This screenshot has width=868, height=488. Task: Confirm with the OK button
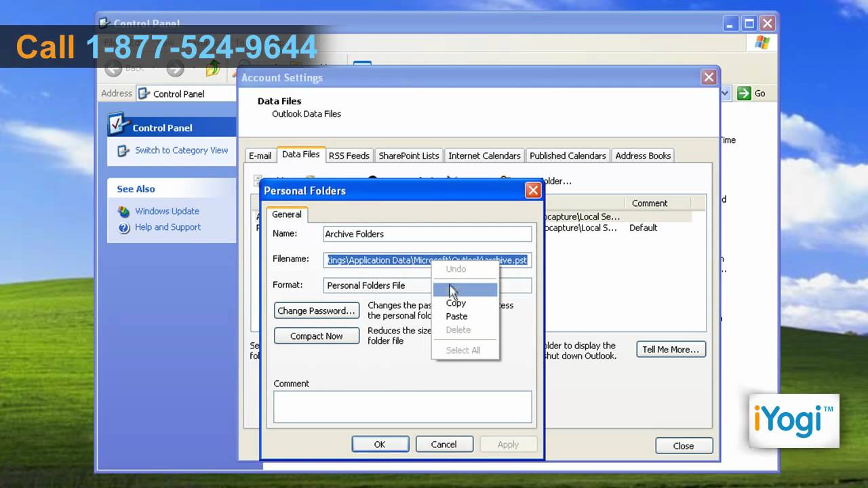(x=380, y=445)
